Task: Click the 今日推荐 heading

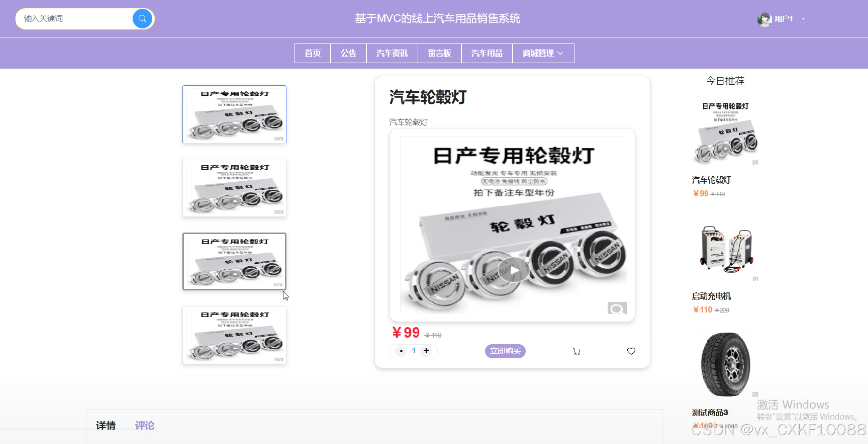Action: pyautogui.click(x=725, y=81)
